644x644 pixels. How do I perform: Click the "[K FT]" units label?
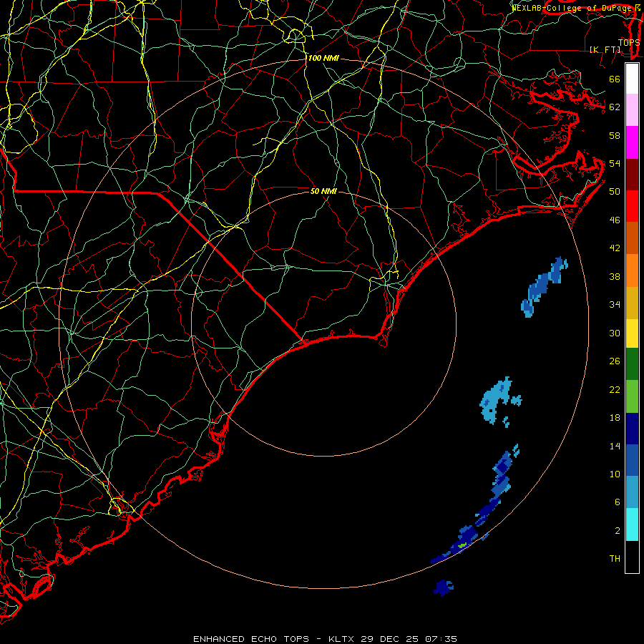[x=605, y=49]
